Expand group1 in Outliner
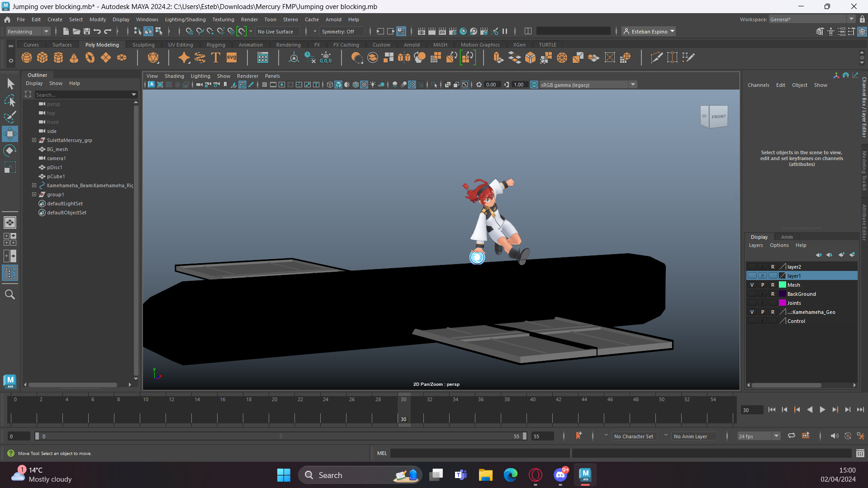868x488 pixels. point(34,194)
